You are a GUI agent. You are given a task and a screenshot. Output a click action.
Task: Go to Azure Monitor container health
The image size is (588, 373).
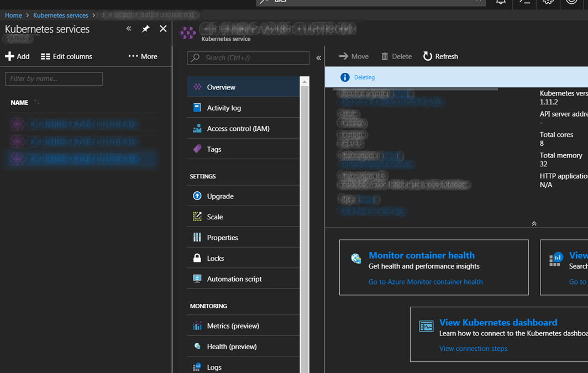point(426,282)
